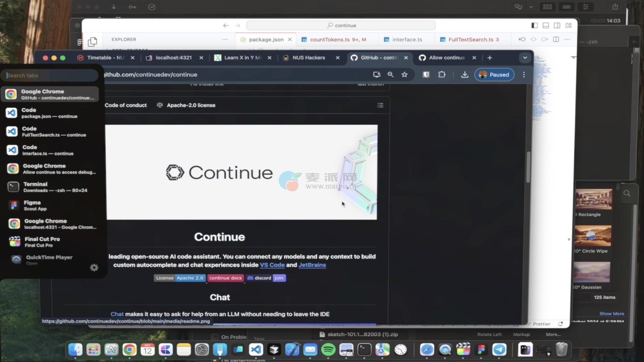
Task: Open Trash in the dock
Action: [562, 349]
